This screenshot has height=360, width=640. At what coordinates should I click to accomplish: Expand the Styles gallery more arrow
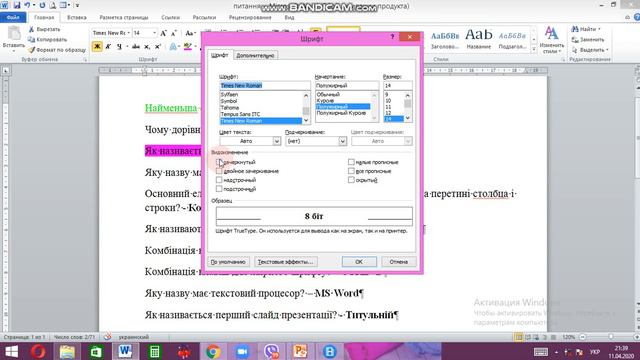coord(533,49)
